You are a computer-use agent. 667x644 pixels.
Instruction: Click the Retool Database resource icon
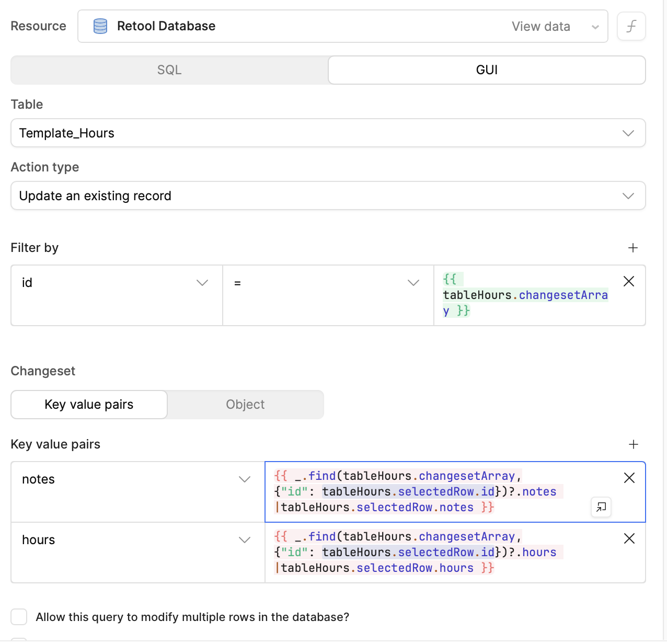(x=100, y=26)
